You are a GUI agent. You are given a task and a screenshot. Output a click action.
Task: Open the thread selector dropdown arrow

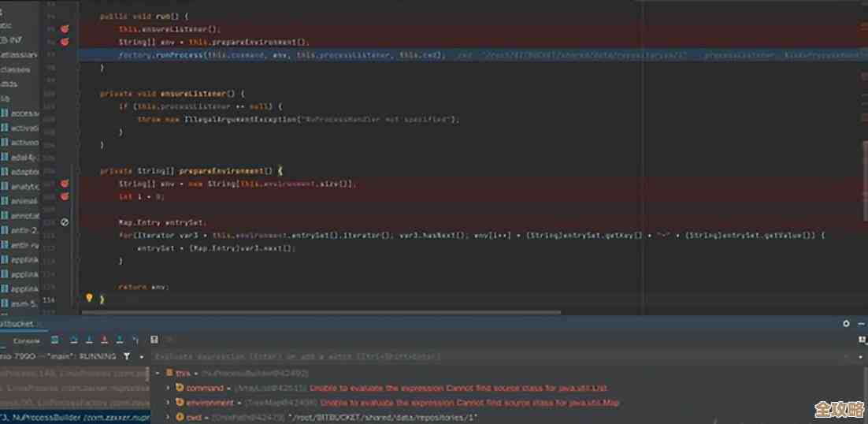coord(140,356)
